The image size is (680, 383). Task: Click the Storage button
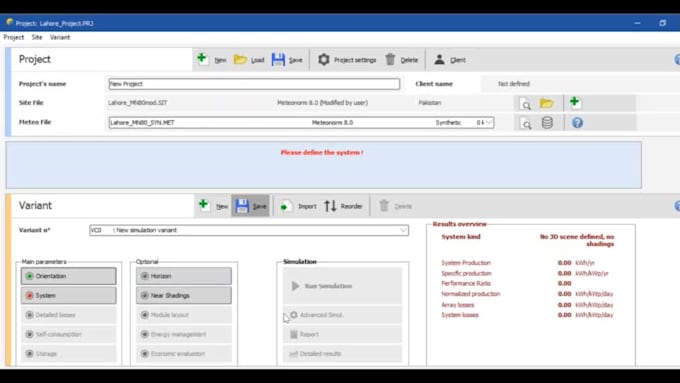point(69,354)
